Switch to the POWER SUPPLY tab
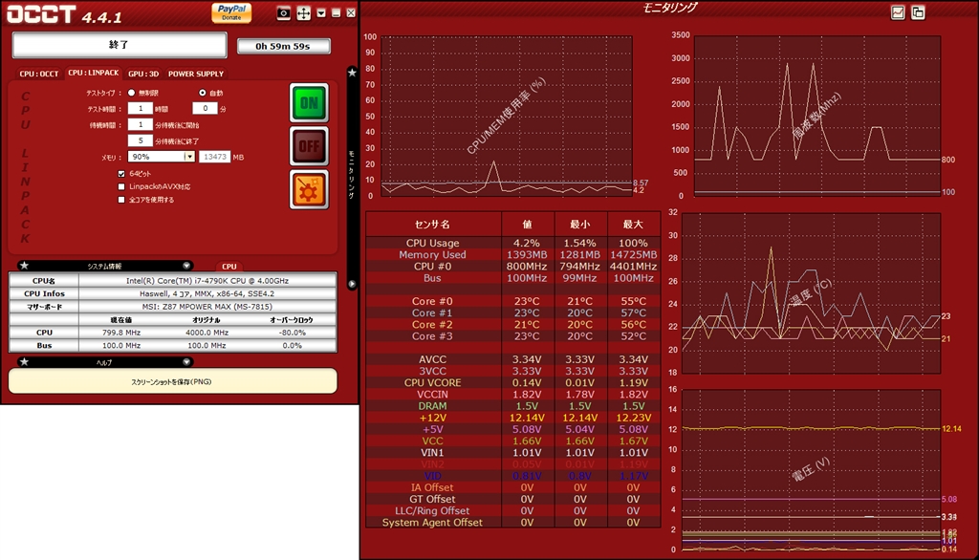 (x=196, y=74)
